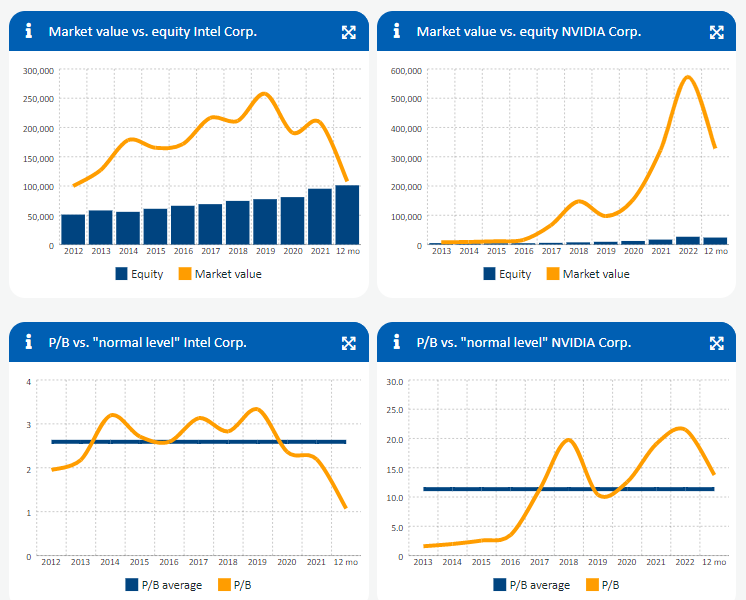The width and height of the screenshot is (746, 600).
Task: Toggle P/B average legend swatch for NVIDIA
Action: (x=500, y=585)
